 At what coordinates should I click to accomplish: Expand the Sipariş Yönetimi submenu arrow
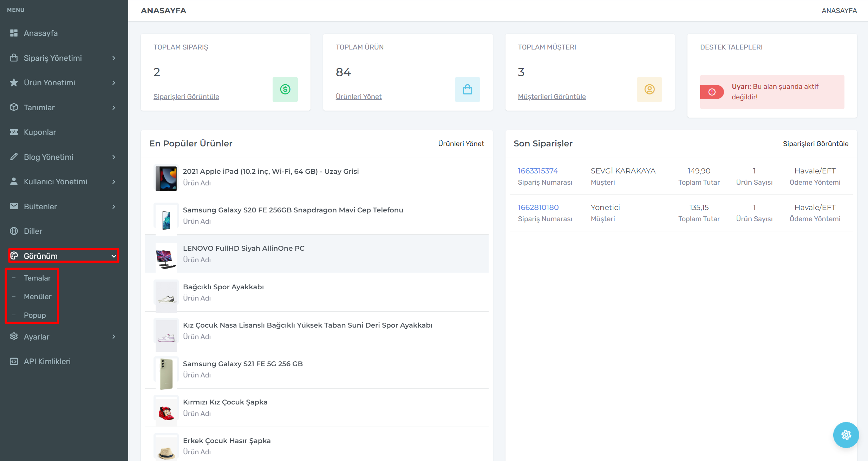tap(113, 58)
